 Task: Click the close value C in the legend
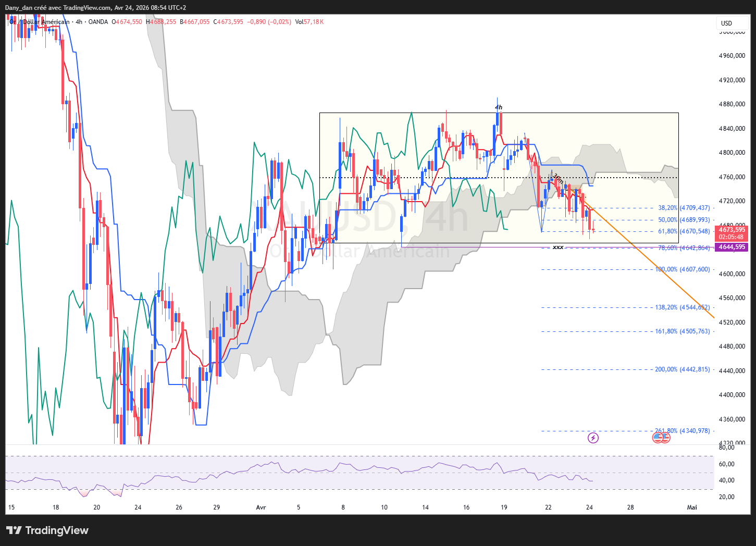click(228, 22)
